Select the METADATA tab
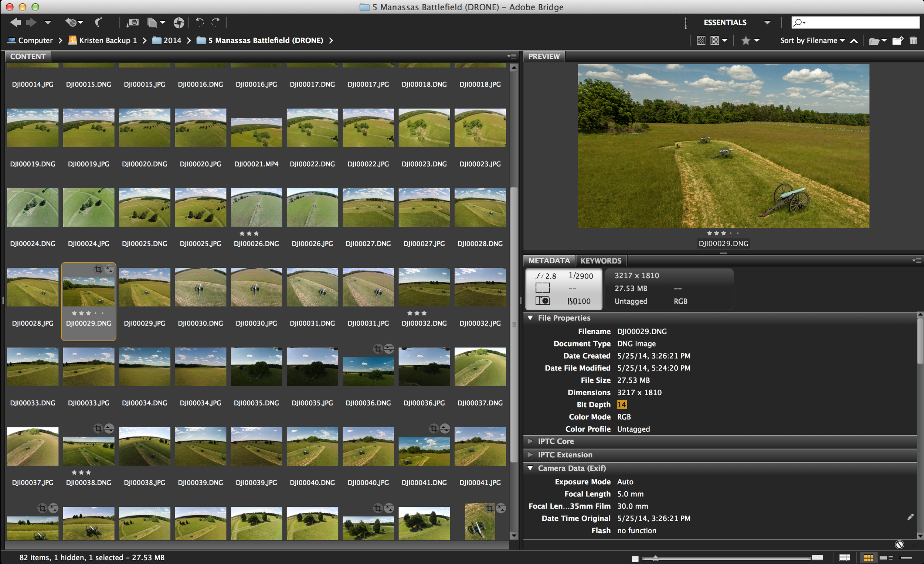The width and height of the screenshot is (924, 564). tap(549, 261)
